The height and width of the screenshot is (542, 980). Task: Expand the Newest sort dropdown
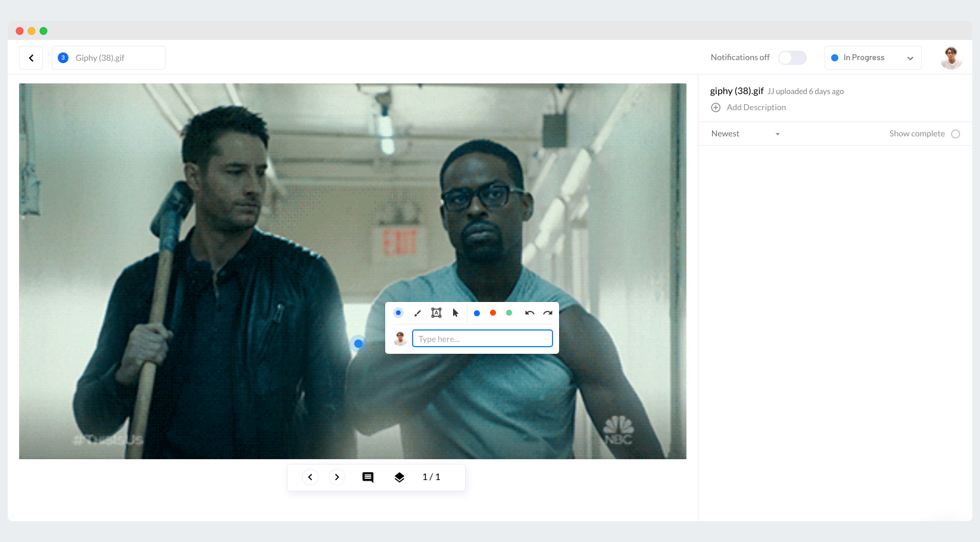(745, 134)
